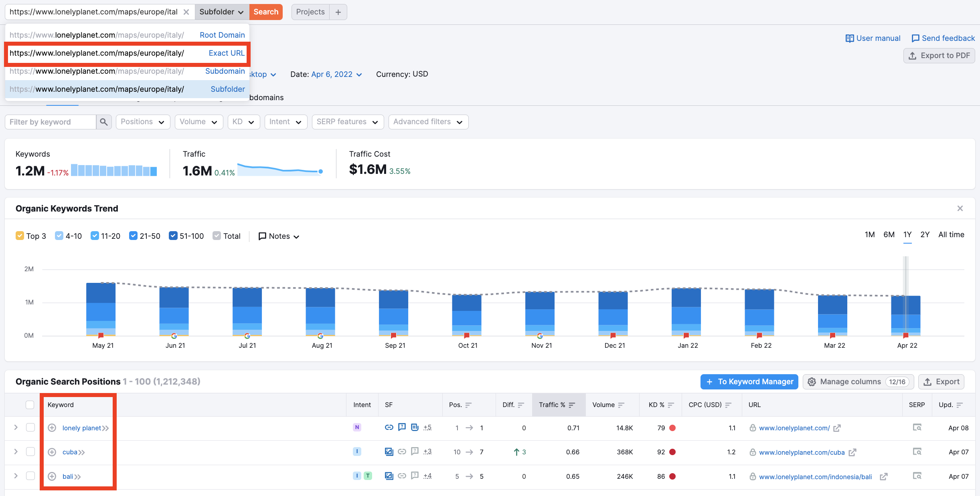Click the Apr 22 keywords bar
This screenshot has height=496, width=980.
tap(906, 316)
